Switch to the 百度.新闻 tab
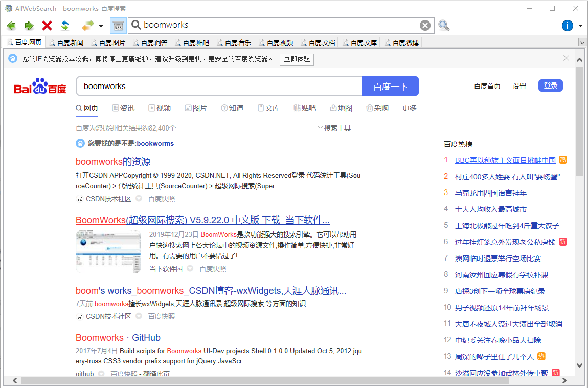This screenshot has width=588, height=388. click(66, 43)
